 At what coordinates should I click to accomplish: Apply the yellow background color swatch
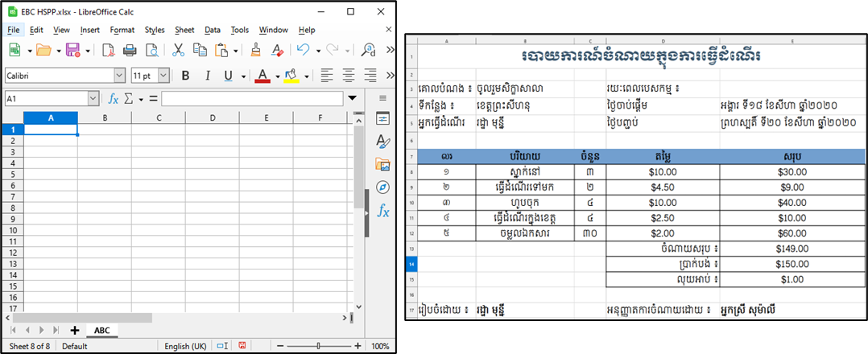(291, 76)
